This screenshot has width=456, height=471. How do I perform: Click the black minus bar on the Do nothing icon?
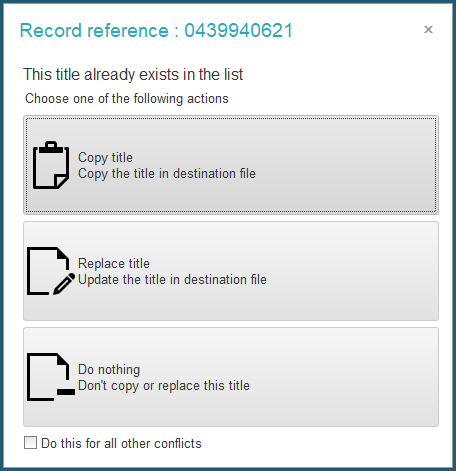66,392
